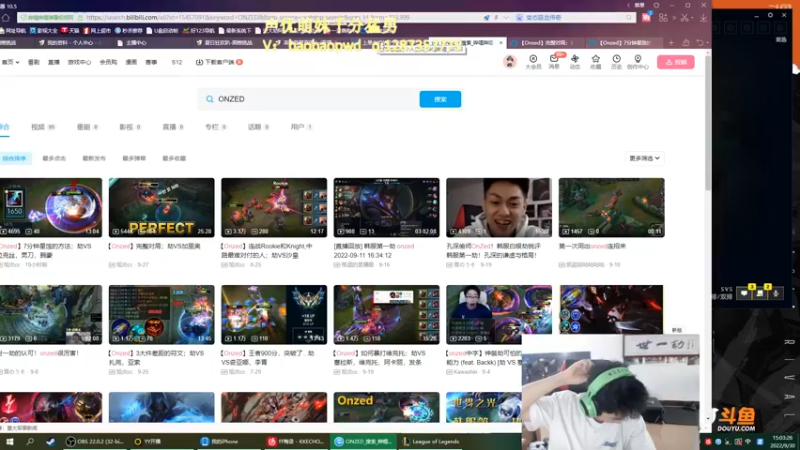This screenshot has width=800, height=450.
Task: Switch to the 番剧 results tab
Action: tap(87, 127)
